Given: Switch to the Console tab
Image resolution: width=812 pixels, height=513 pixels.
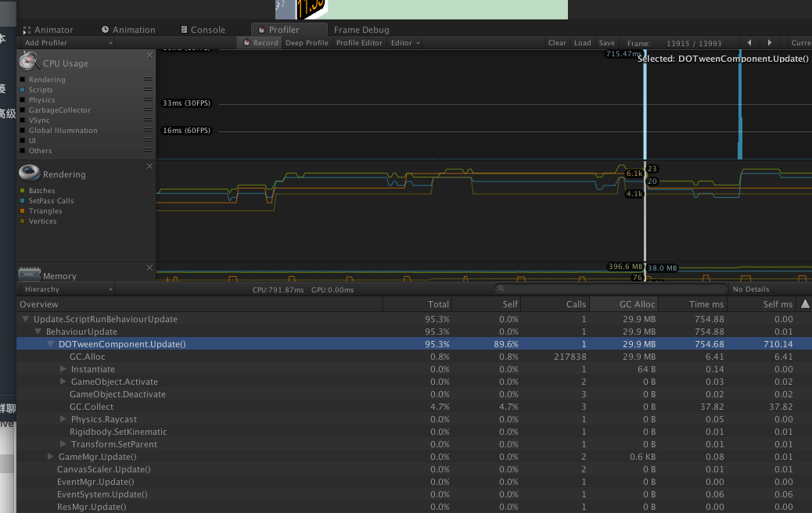Looking at the screenshot, I should (x=206, y=29).
